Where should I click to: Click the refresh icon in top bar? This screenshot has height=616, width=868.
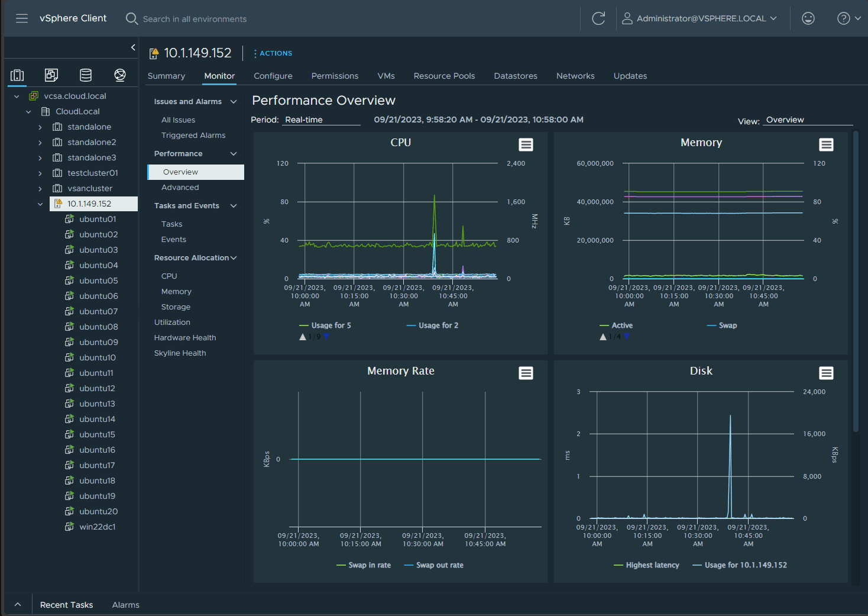598,18
